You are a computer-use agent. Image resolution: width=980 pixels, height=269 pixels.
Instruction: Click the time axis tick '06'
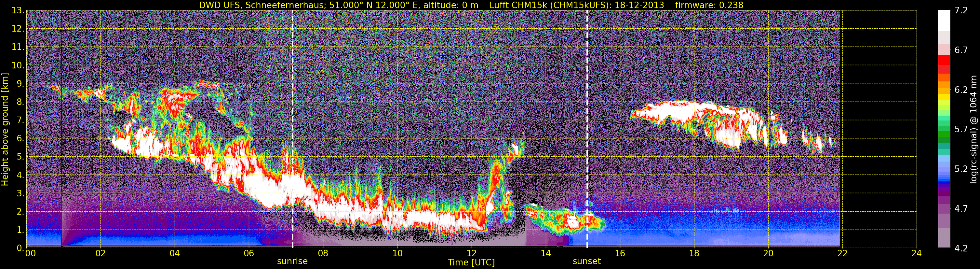249,253
